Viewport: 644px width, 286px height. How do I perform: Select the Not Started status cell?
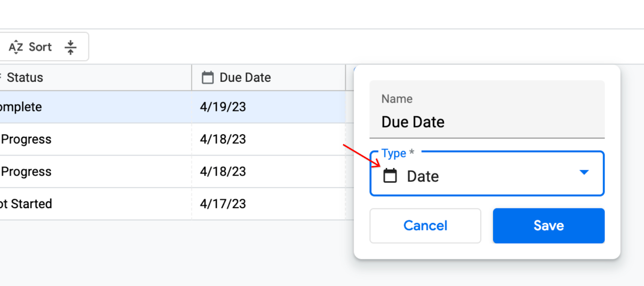(x=26, y=204)
